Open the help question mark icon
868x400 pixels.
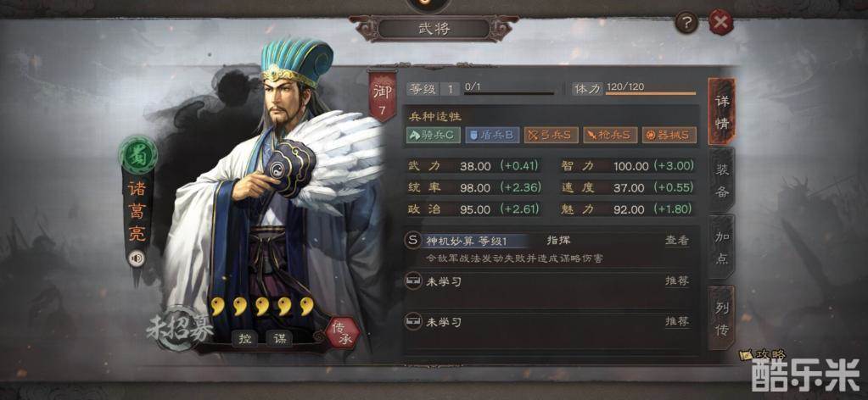click(x=687, y=23)
